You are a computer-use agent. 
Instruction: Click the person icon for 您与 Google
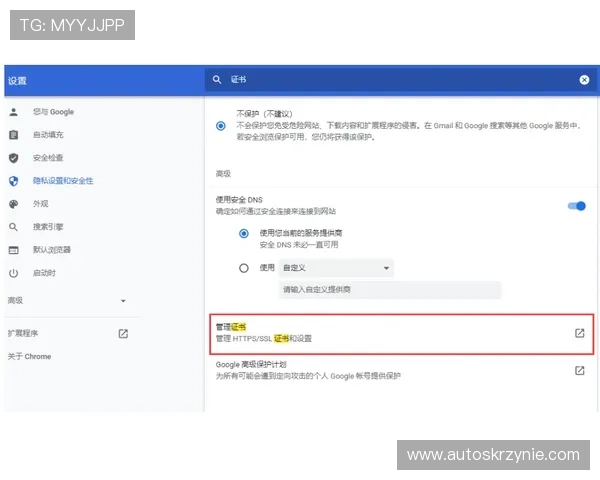14,112
